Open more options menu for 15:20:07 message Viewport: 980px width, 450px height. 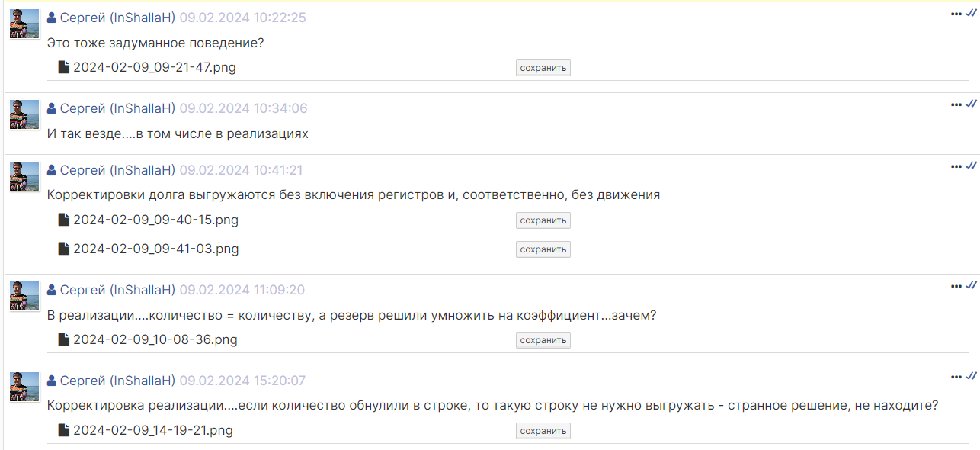pyautogui.click(x=956, y=377)
